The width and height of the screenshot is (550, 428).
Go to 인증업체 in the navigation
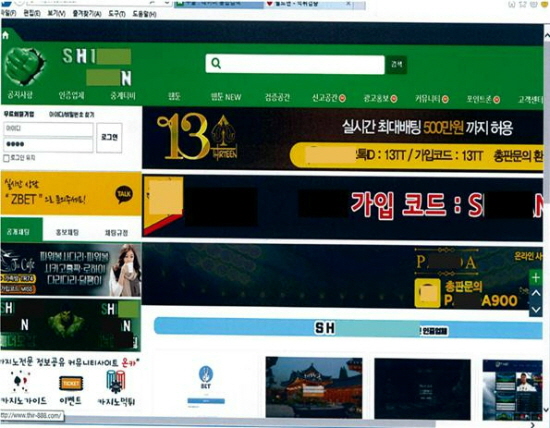[x=72, y=95]
